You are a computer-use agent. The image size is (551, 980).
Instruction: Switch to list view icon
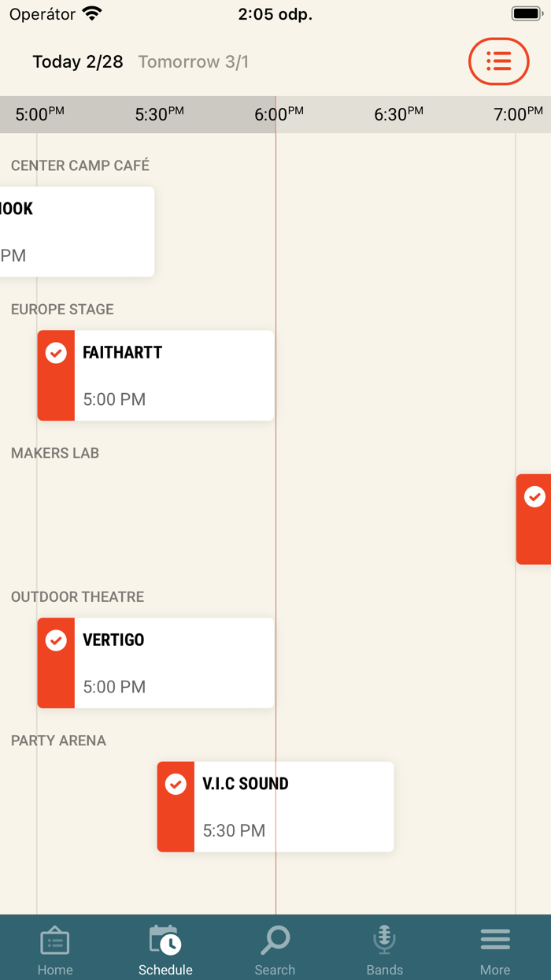tap(498, 61)
